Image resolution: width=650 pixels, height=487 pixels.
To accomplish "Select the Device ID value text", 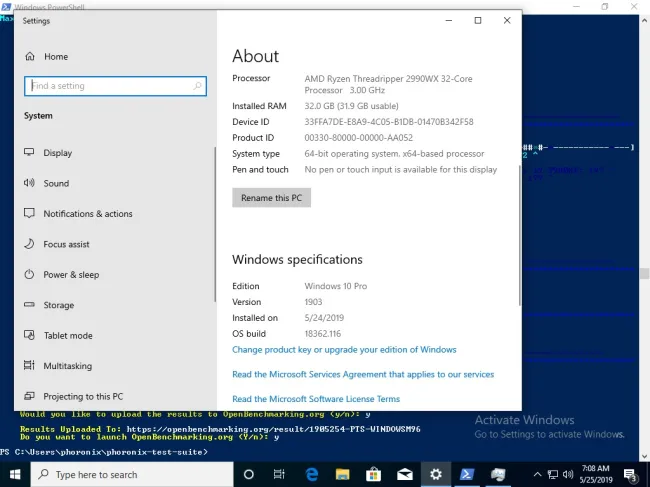I will tap(389, 122).
